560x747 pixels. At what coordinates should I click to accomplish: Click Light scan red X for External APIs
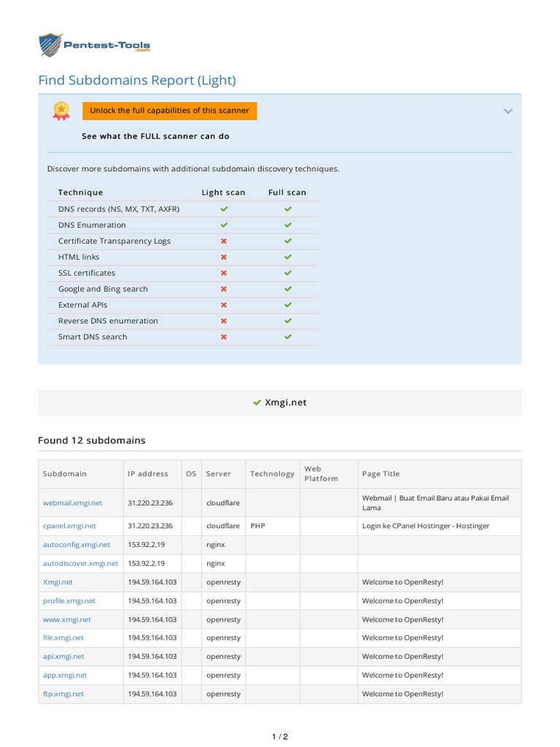tap(224, 305)
